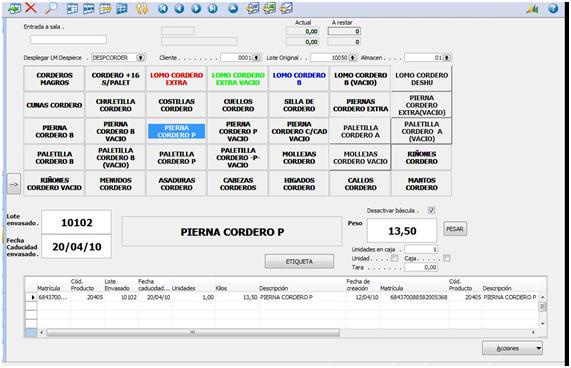Image resolution: width=571 pixels, height=368 pixels.
Task: Click the blue help question-mark icon
Action: tap(553, 8)
